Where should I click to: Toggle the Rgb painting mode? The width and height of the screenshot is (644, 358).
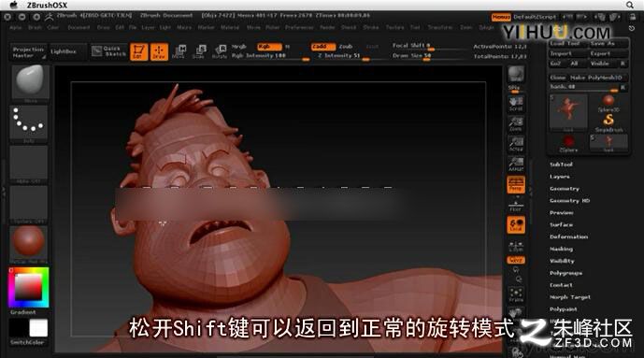pyautogui.click(x=269, y=47)
